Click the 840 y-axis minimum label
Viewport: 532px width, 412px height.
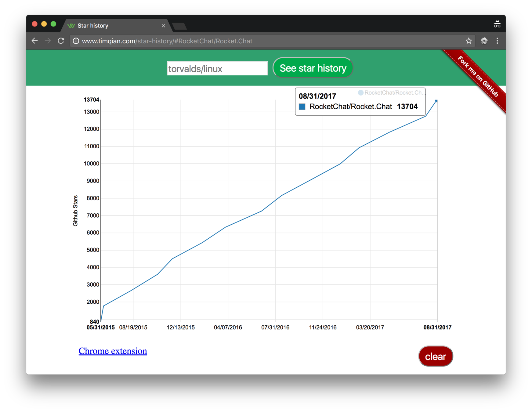click(94, 322)
